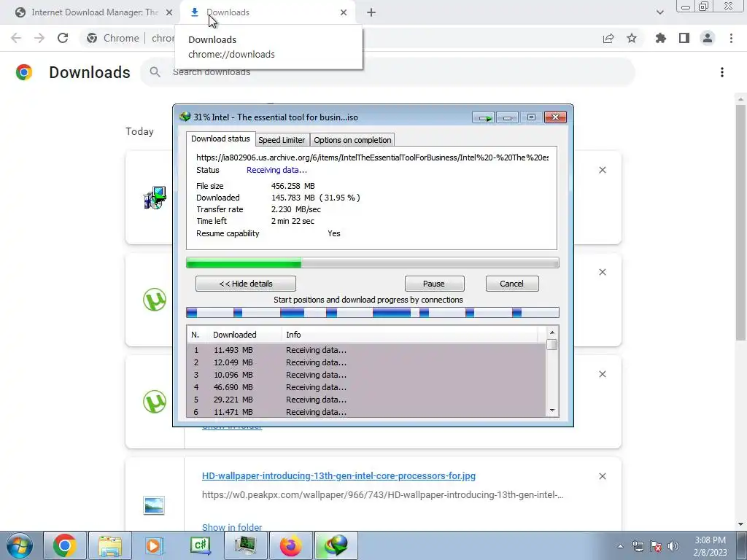The height and width of the screenshot is (560, 747).
Task: Remove second uTorrent download entry
Action: point(602,272)
